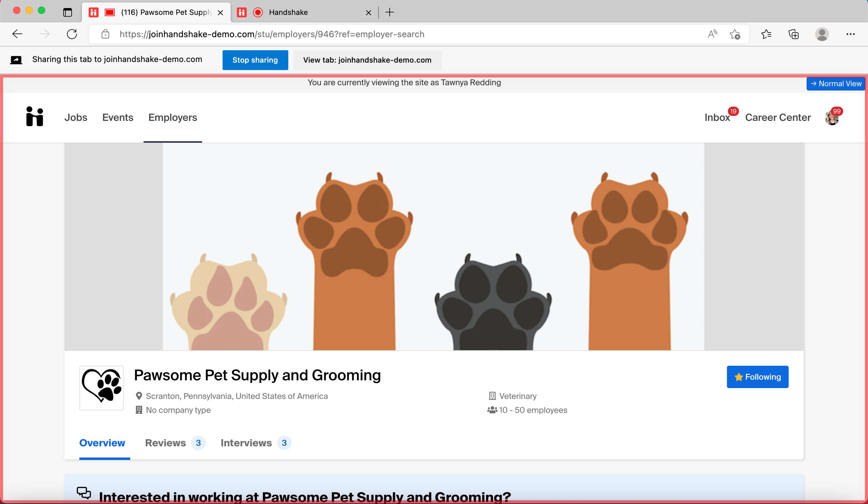Switch to the Interviews tab

(246, 443)
